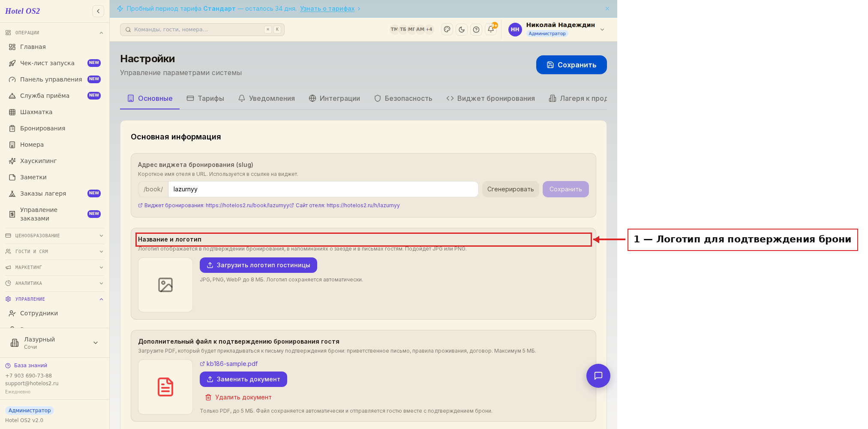
Task: Click the Сохранить button beside slug field
Action: (566, 189)
